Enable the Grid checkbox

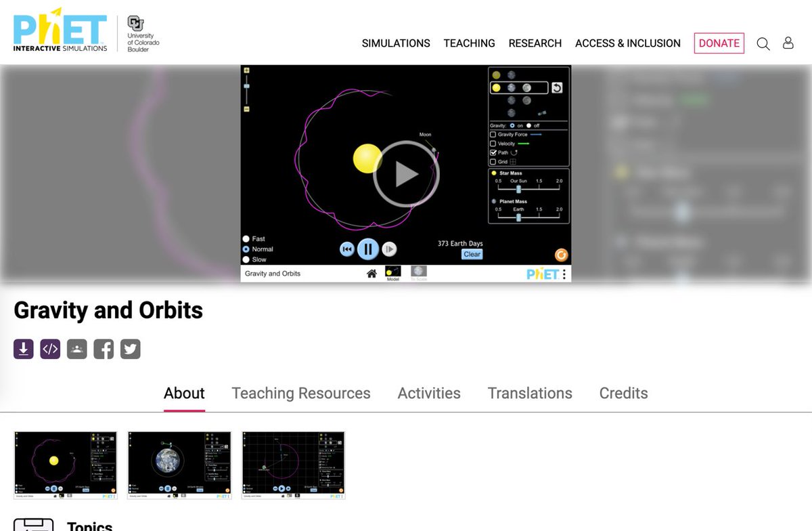point(494,161)
